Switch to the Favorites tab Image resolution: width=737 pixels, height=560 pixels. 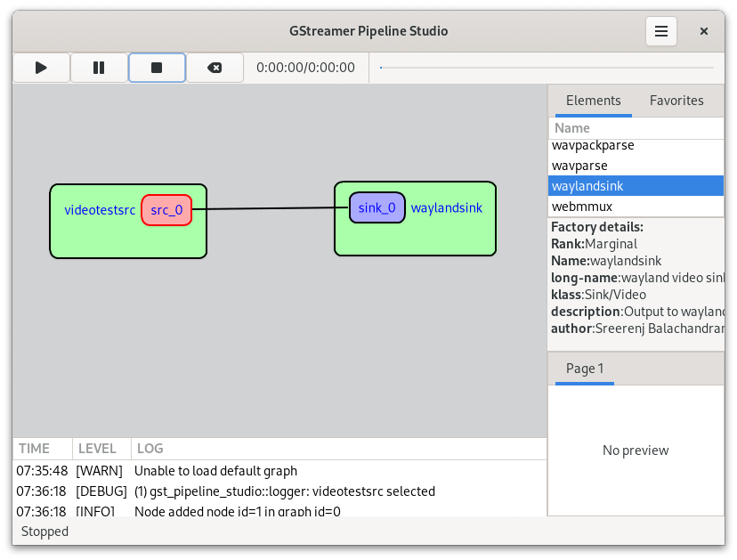[676, 101]
